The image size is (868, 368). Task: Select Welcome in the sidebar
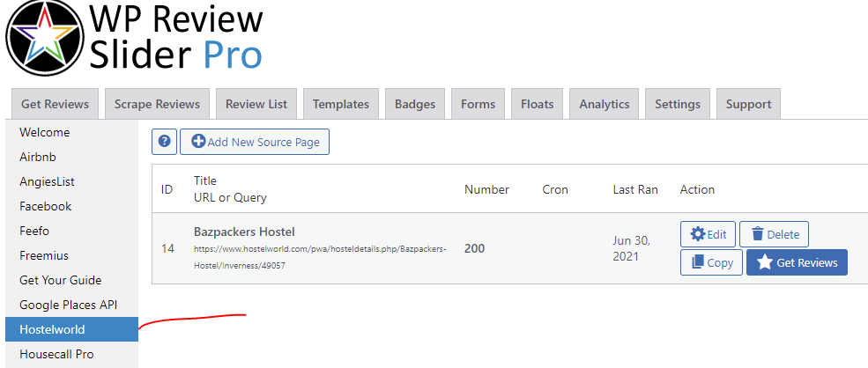point(71,133)
